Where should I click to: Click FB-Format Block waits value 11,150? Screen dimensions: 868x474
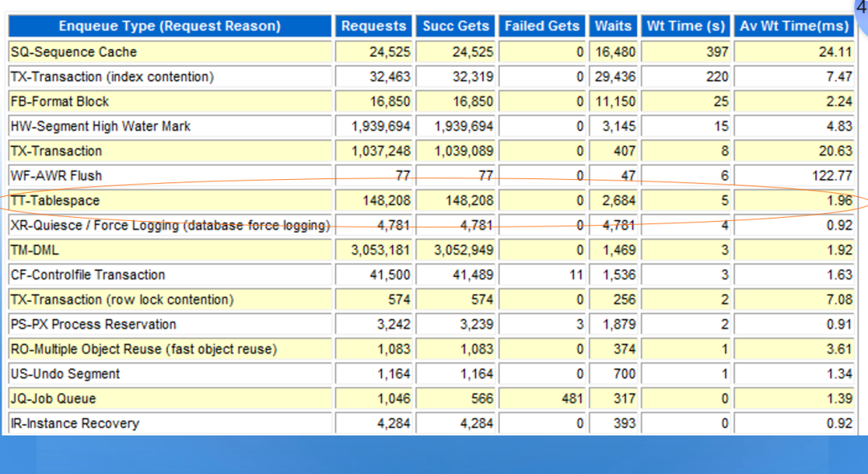pyautogui.click(x=616, y=102)
